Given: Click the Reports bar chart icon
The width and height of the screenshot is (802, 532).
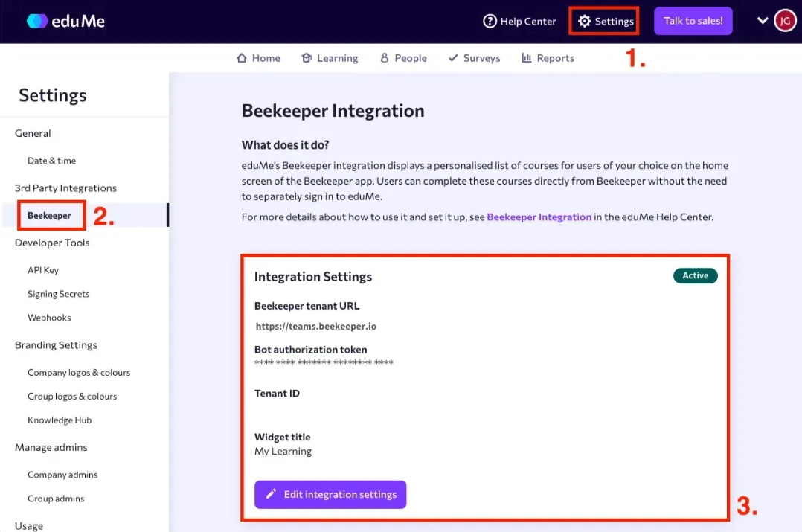Looking at the screenshot, I should pyautogui.click(x=526, y=58).
